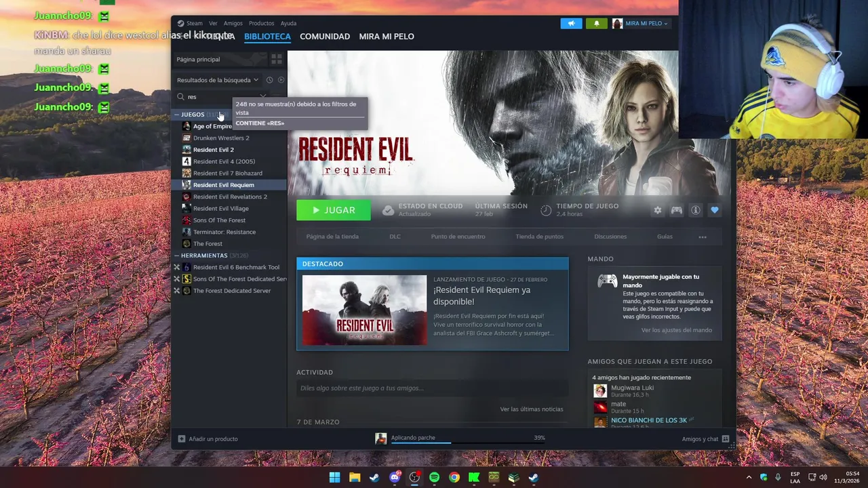Open the Amigos menu
This screenshot has width=868, height=488.
(233, 23)
